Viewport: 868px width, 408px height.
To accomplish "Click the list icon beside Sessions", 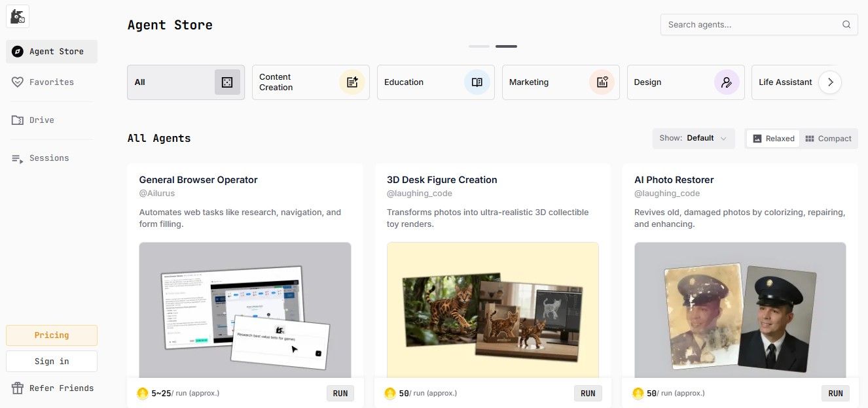I will pyautogui.click(x=18, y=158).
